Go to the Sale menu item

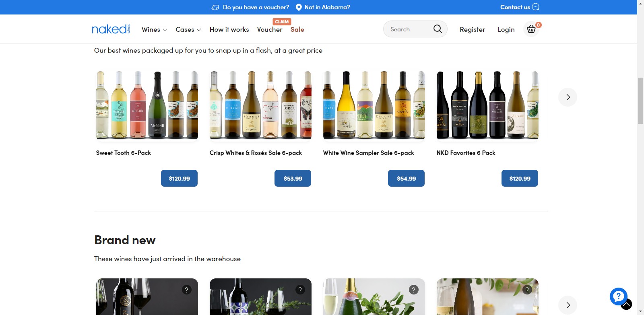point(297,29)
